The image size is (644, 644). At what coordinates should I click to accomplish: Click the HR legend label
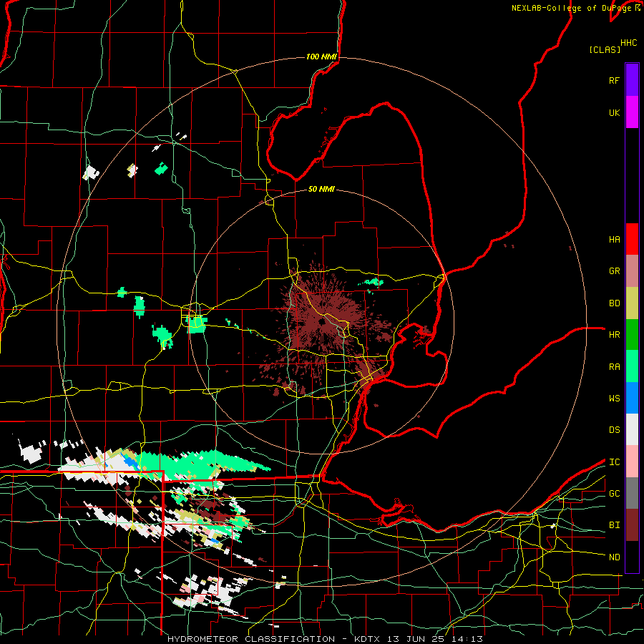coord(614,335)
